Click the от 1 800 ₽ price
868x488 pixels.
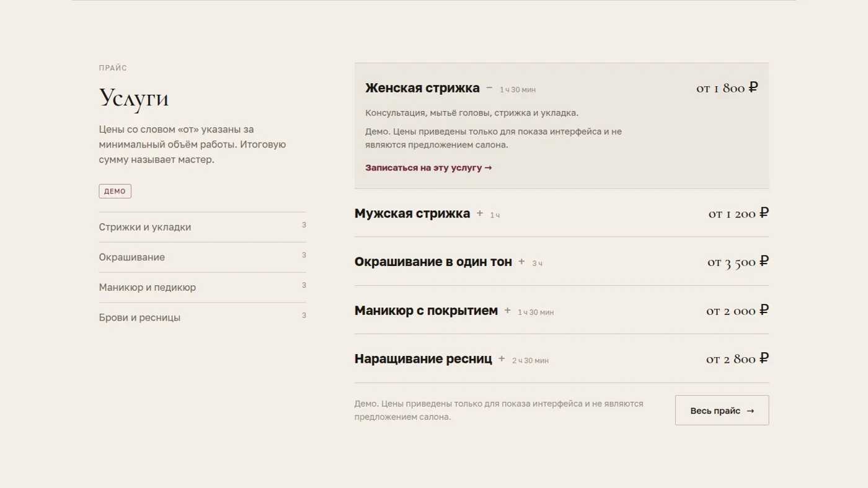point(727,88)
